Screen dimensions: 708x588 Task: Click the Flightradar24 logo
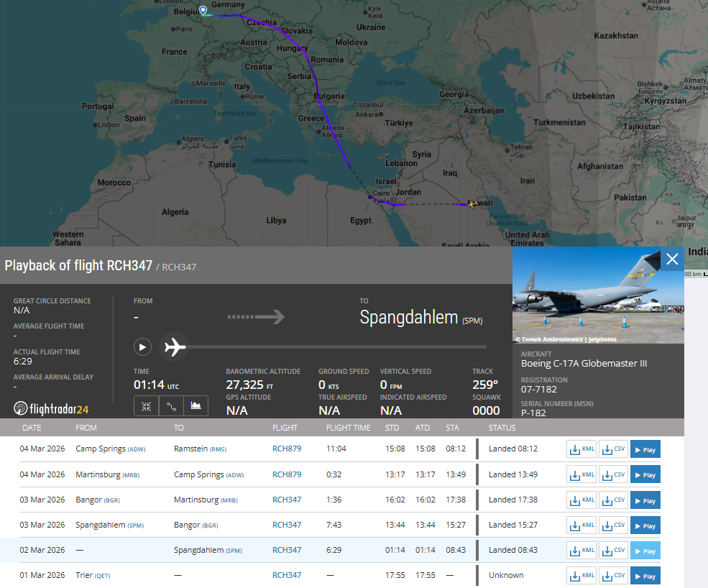pos(52,409)
